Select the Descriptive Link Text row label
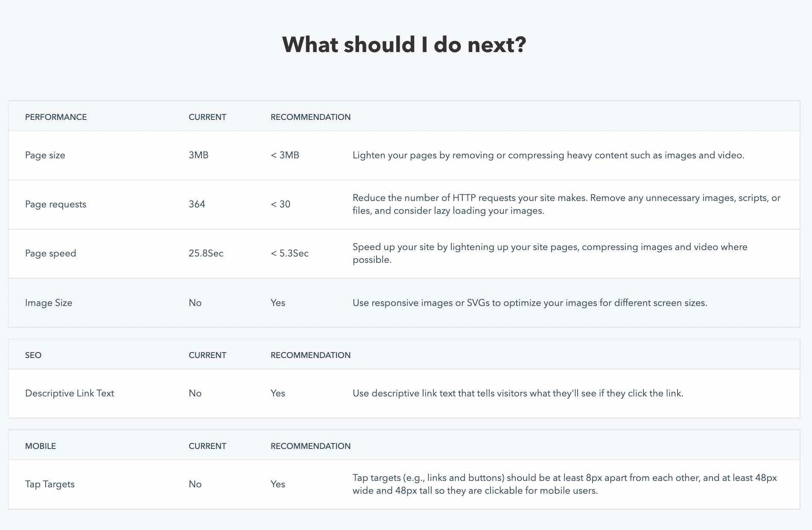 (70, 393)
